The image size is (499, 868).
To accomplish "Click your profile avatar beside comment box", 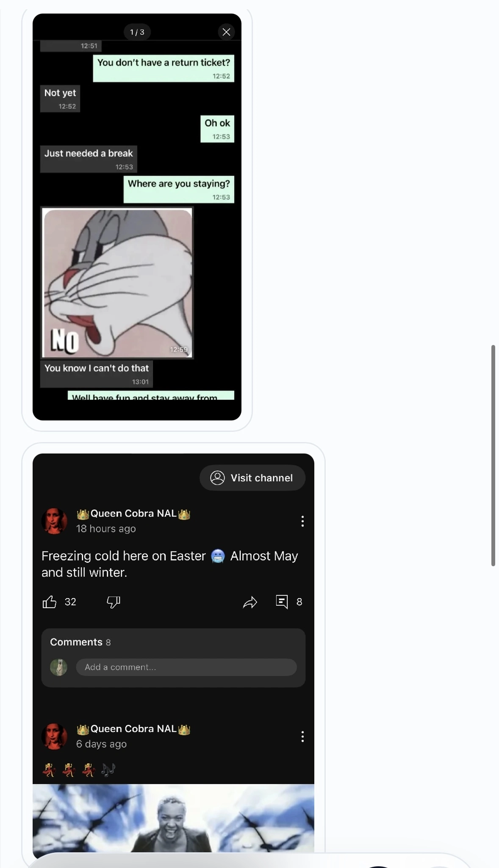I will pos(58,667).
